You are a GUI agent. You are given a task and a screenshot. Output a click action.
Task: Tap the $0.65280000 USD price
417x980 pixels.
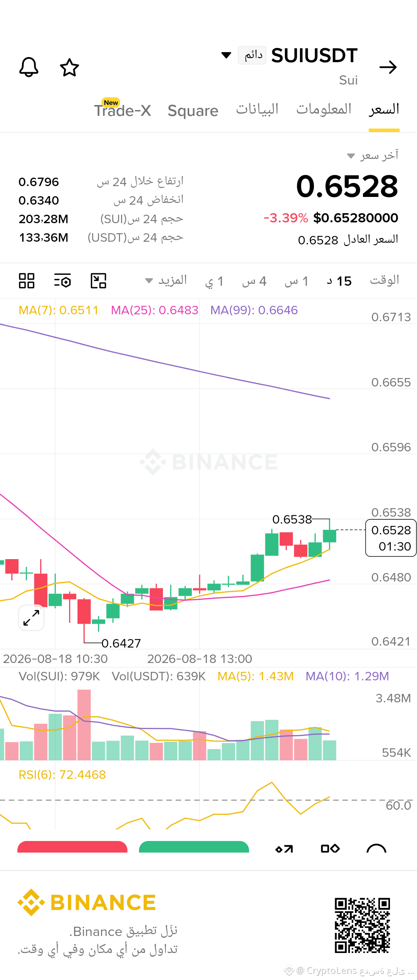356,218
